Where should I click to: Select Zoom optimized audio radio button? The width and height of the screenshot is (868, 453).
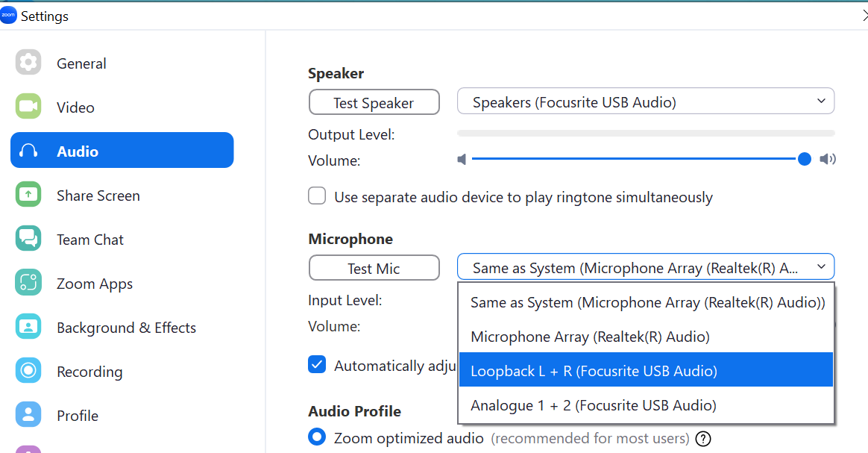coord(317,437)
